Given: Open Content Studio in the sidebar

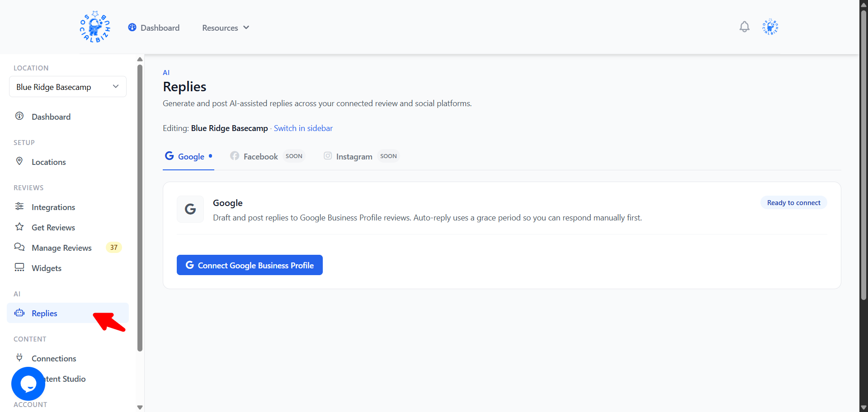Looking at the screenshot, I should tap(68, 379).
